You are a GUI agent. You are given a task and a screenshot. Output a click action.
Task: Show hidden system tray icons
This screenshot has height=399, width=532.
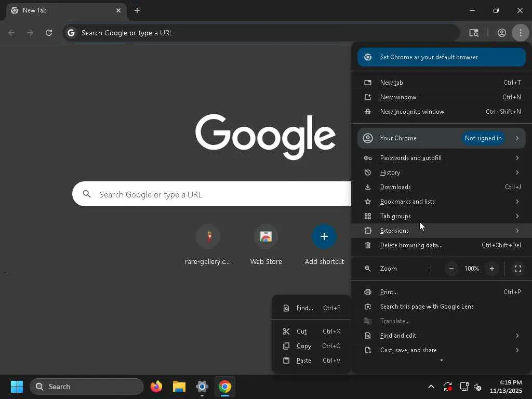tap(431, 387)
